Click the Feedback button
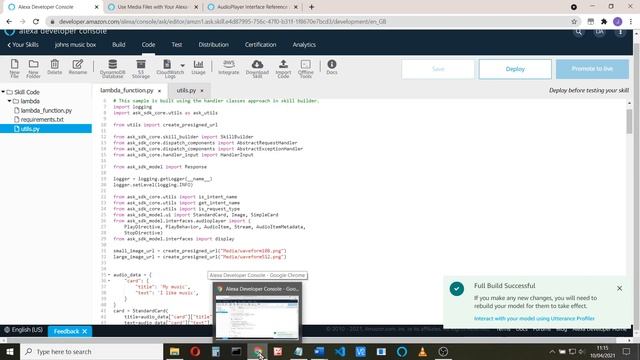This screenshot has width=640, height=360. coord(66,331)
